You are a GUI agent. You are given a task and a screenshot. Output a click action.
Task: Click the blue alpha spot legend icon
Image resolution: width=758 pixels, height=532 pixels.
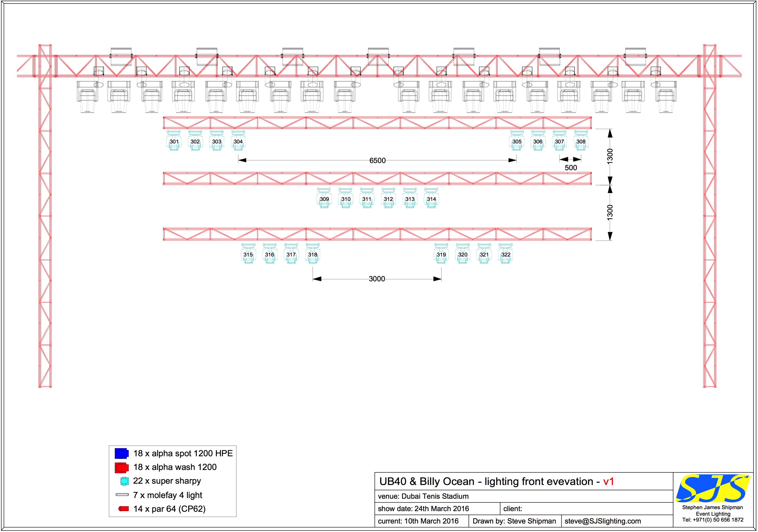121,453
